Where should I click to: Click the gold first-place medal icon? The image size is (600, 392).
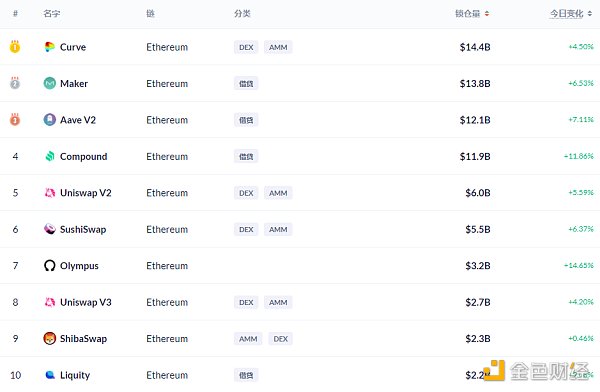coord(15,47)
